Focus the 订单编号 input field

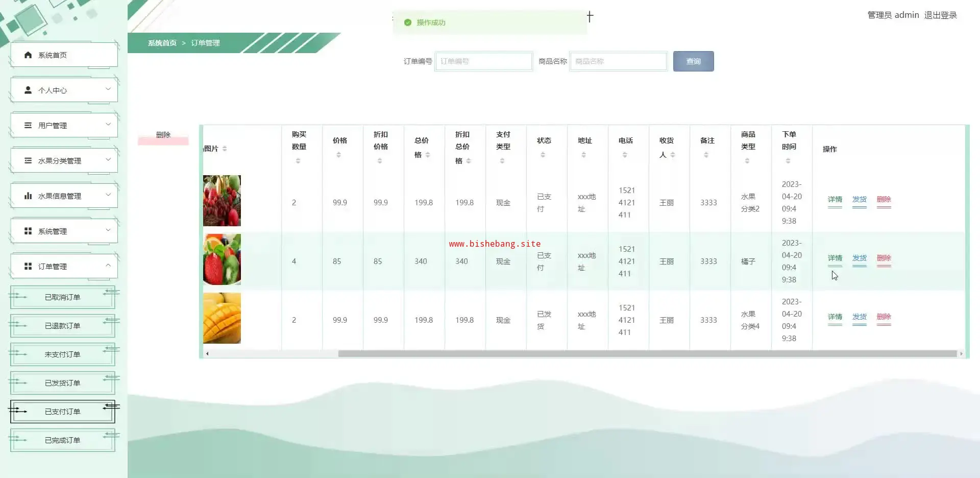pos(483,61)
